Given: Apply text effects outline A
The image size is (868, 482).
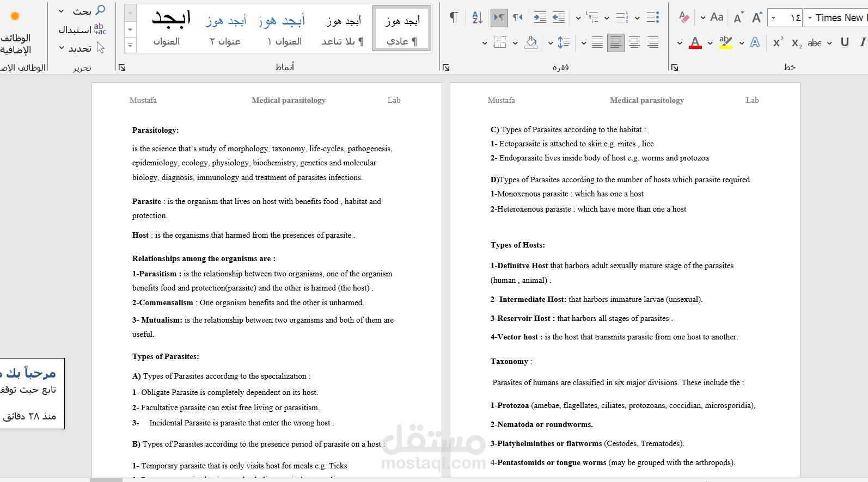Looking at the screenshot, I should pyautogui.click(x=755, y=42).
